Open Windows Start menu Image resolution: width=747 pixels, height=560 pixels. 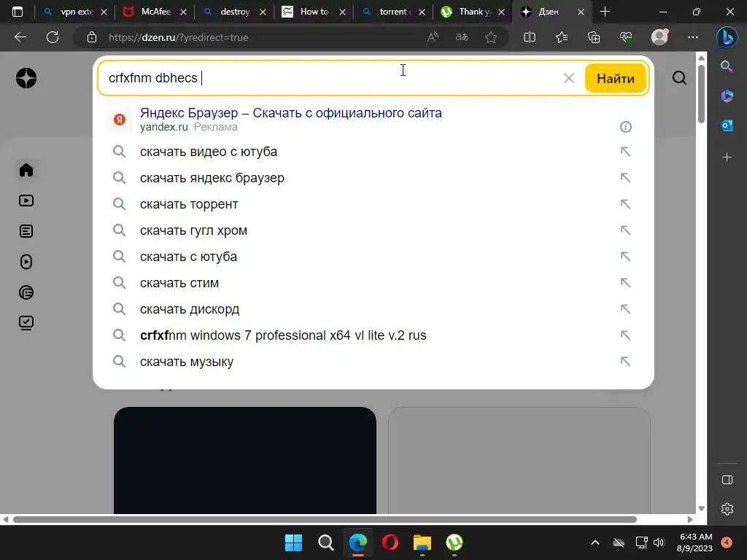(x=293, y=542)
